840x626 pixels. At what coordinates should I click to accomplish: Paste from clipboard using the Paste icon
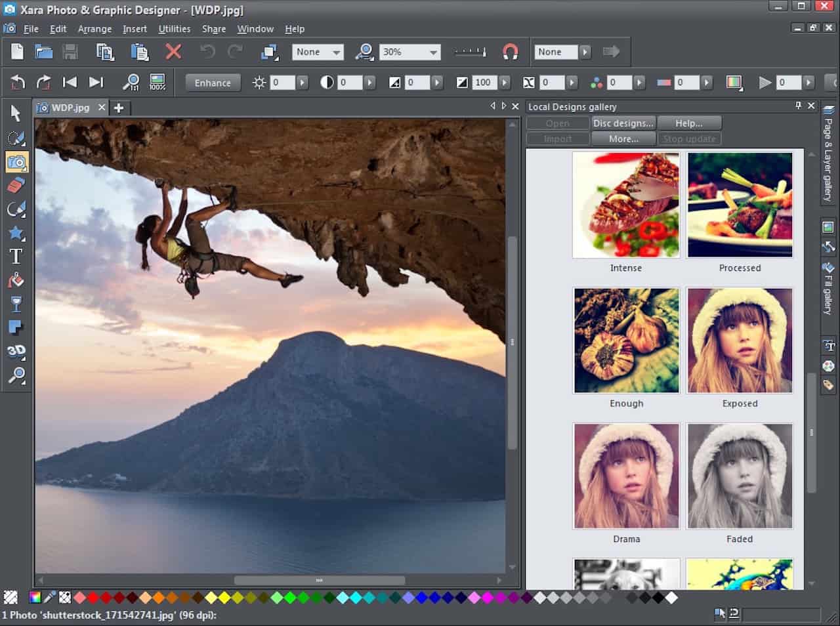coord(140,52)
